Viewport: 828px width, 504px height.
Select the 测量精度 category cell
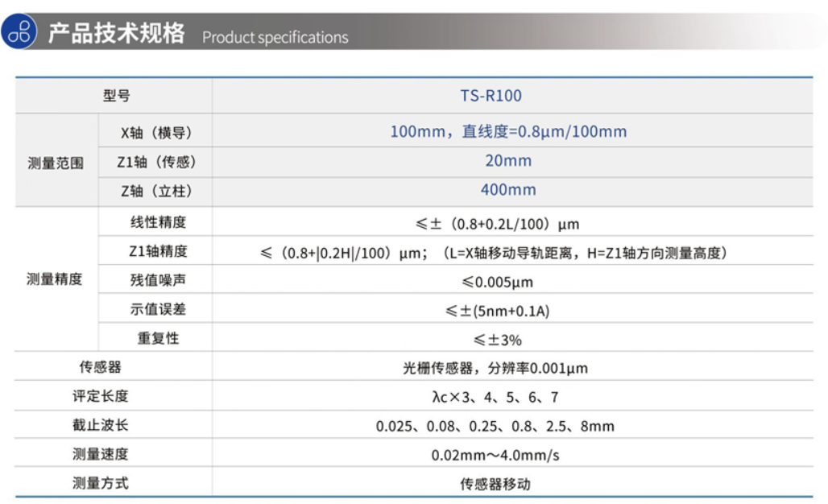55,280
